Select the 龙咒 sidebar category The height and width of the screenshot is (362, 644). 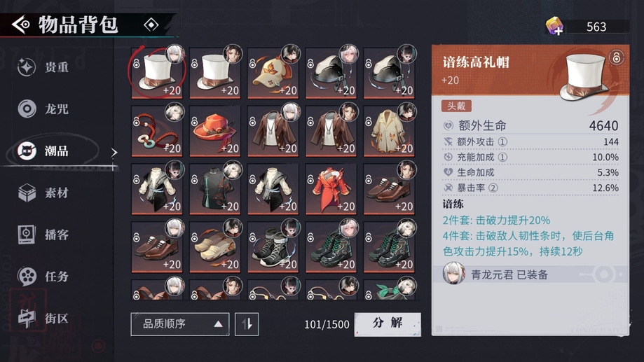point(43,109)
